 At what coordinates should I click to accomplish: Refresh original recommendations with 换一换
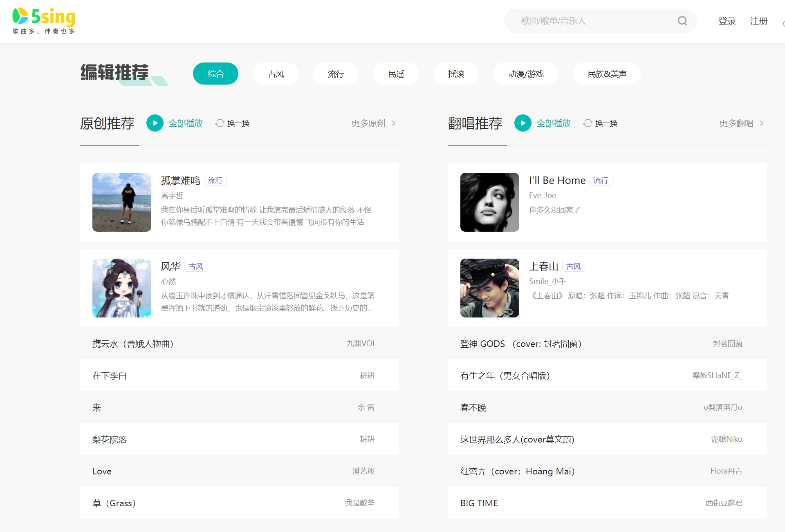(x=233, y=123)
